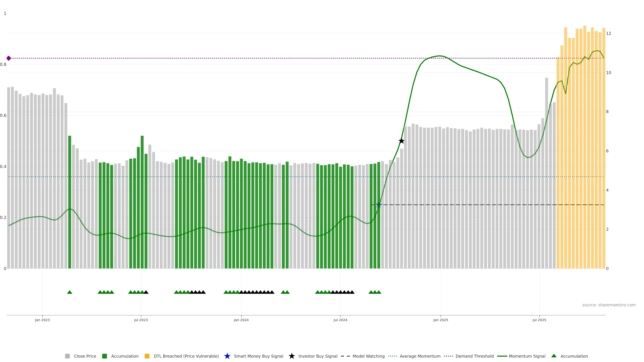The height and width of the screenshot is (362, 644).
Task: Click the blue star icon in legend
Action: (227, 356)
